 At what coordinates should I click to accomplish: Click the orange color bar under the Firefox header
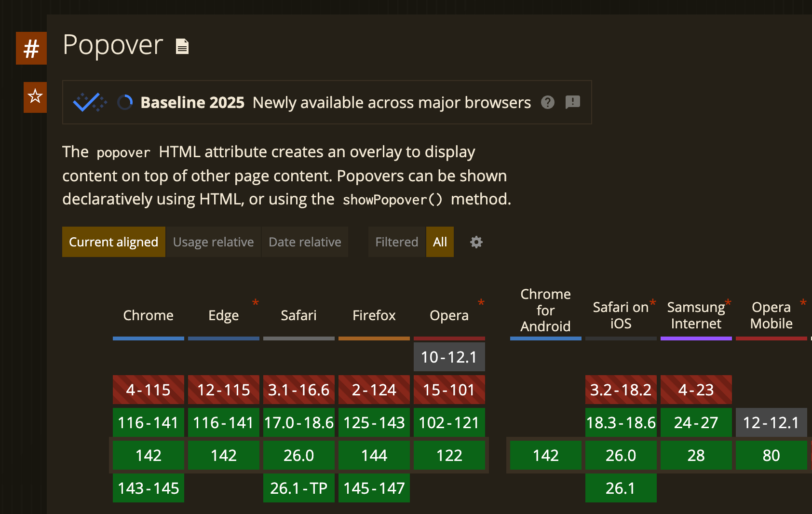click(x=374, y=338)
